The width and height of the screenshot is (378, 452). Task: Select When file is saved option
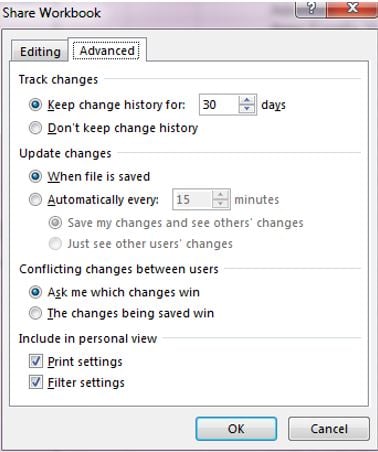[x=35, y=176]
